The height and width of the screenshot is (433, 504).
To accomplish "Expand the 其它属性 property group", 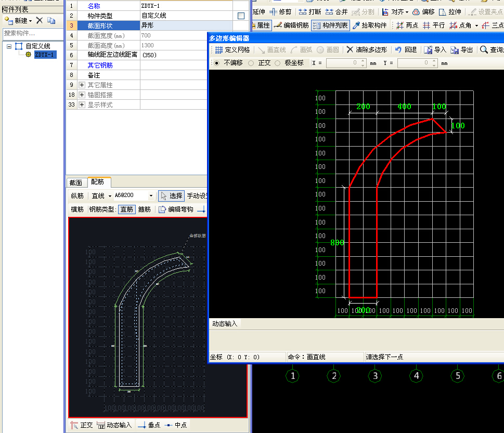I will [x=82, y=85].
